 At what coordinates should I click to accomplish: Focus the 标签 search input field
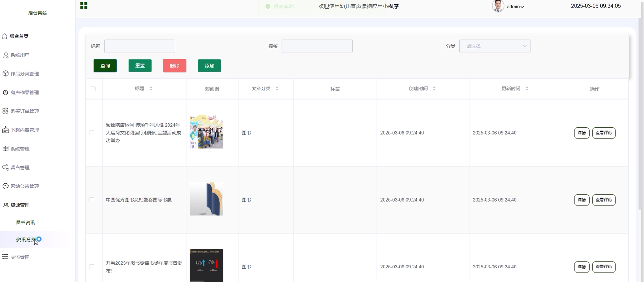tap(317, 46)
